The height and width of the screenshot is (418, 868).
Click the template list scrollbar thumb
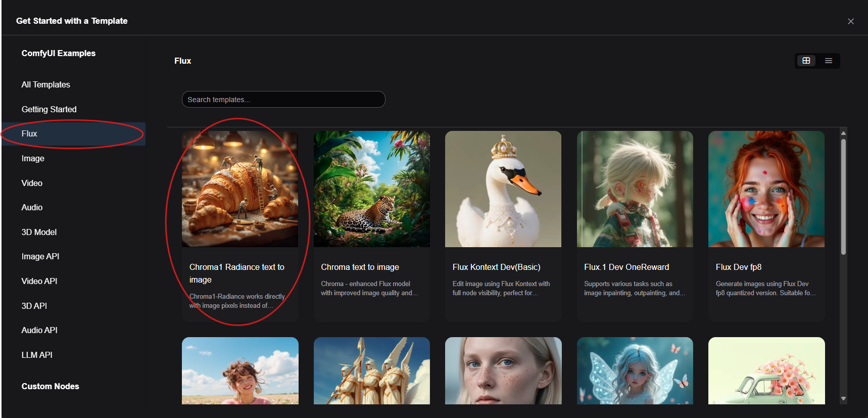[x=843, y=197]
